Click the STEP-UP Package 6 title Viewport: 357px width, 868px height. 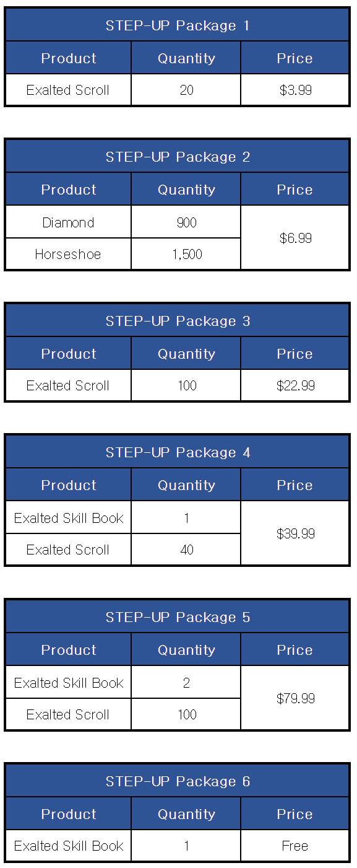[x=178, y=781]
